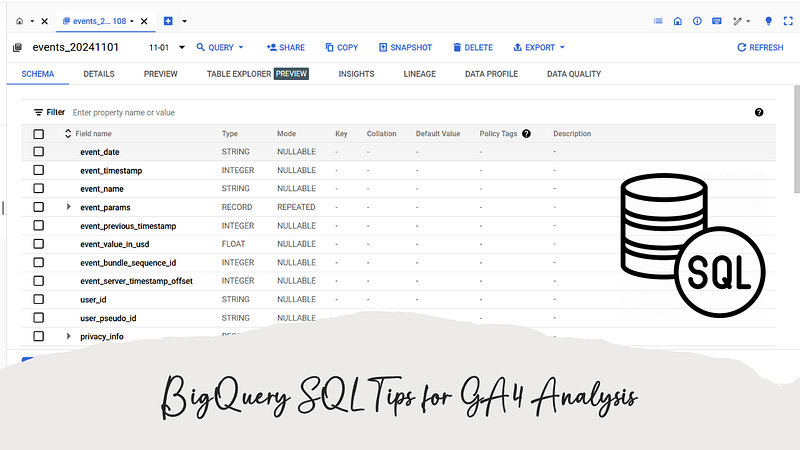Click the COPY button
This screenshot has width=800, height=450.
[x=342, y=47]
